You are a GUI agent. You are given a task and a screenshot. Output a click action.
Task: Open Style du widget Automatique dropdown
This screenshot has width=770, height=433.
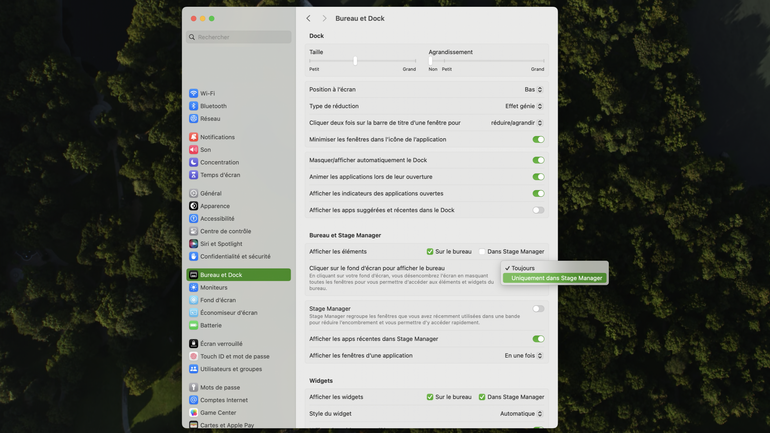(521, 414)
